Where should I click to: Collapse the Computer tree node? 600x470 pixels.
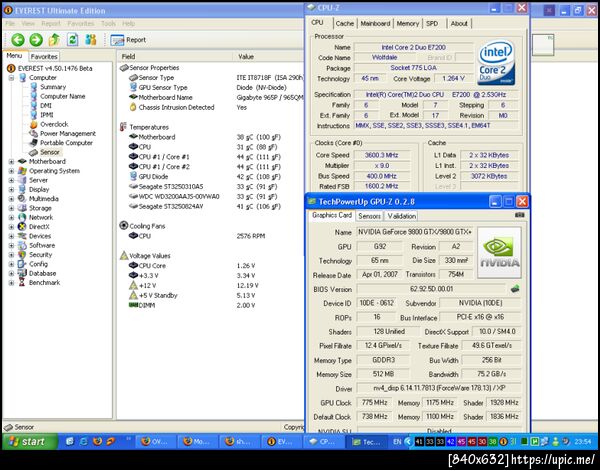12,77
